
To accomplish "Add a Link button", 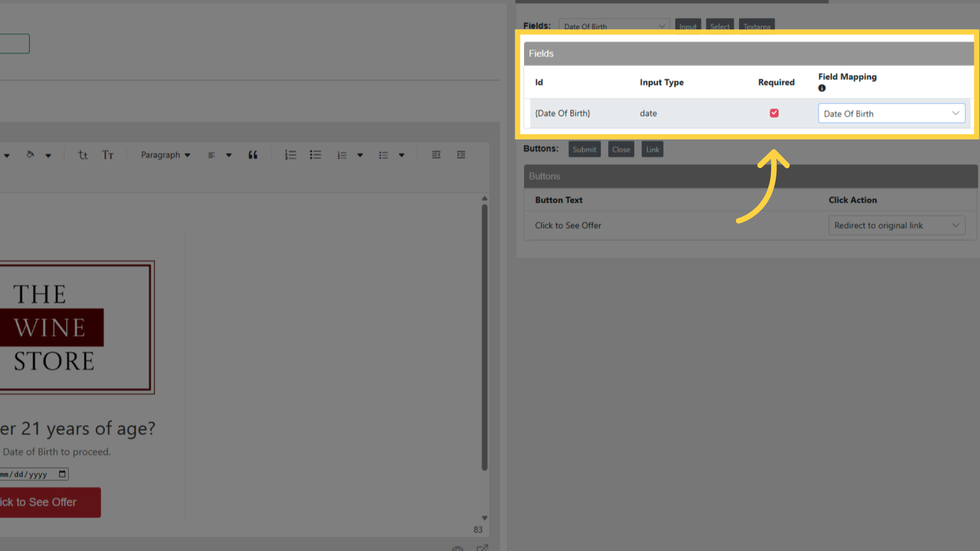I will click(652, 149).
